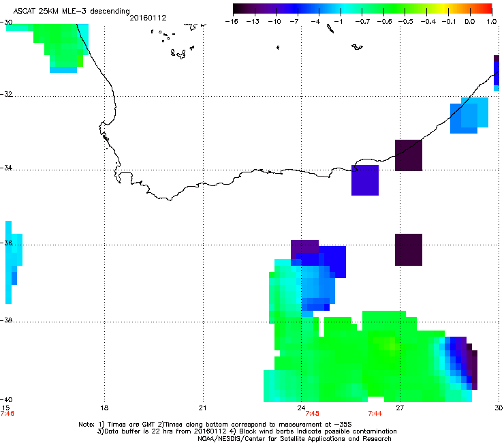The width and height of the screenshot is (504, 443).
Task: Click the '-4' color scale label
Action: click(x=315, y=22)
